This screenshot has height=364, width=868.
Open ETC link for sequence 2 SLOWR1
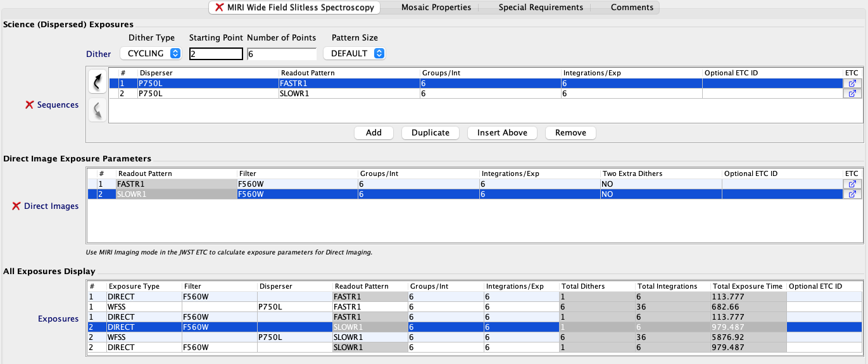coord(852,93)
